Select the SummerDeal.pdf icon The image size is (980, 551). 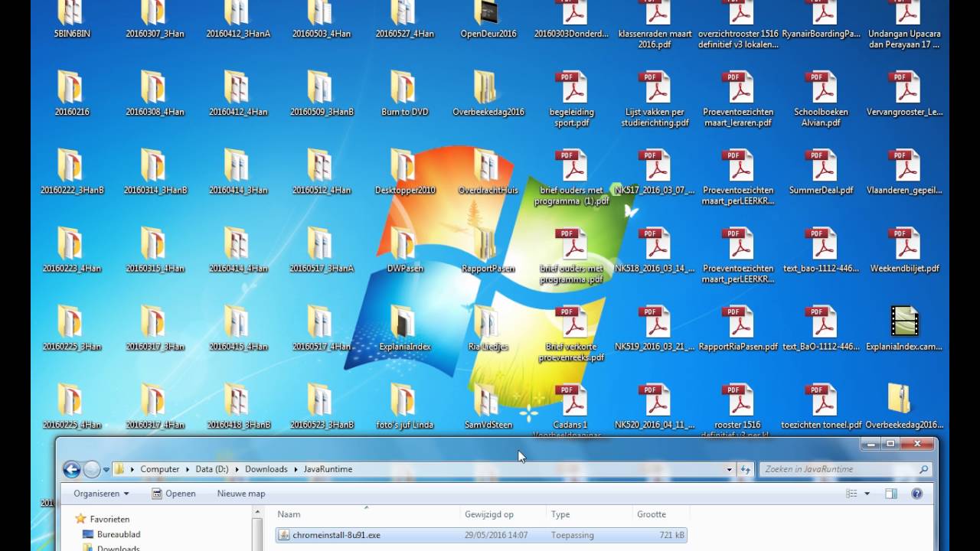point(822,165)
